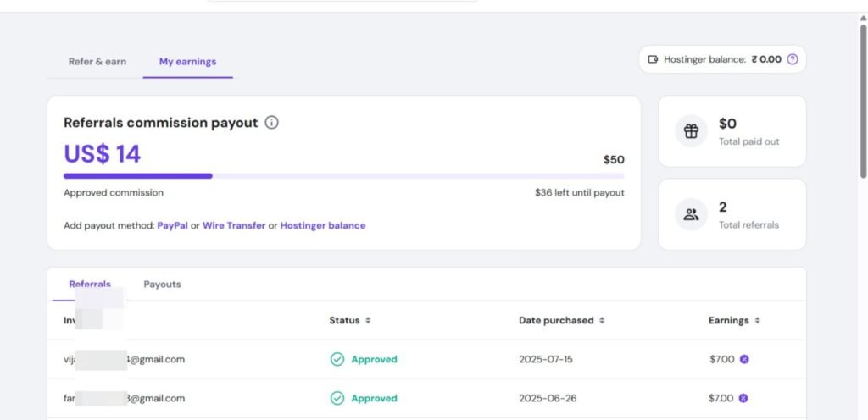The width and height of the screenshot is (868, 420).
Task: Click the help icon next to Hostinger balance
Action: click(x=793, y=59)
